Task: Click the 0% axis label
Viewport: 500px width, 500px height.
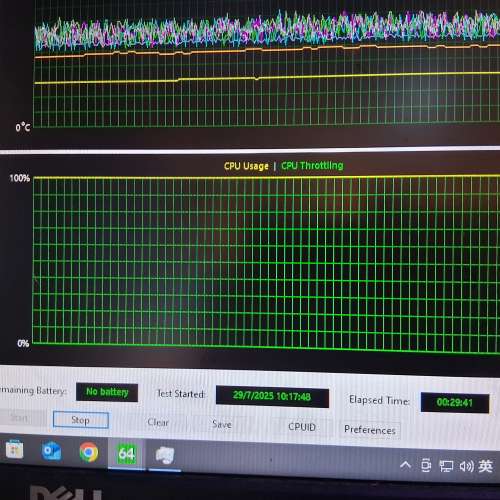Action: pyautogui.click(x=23, y=343)
